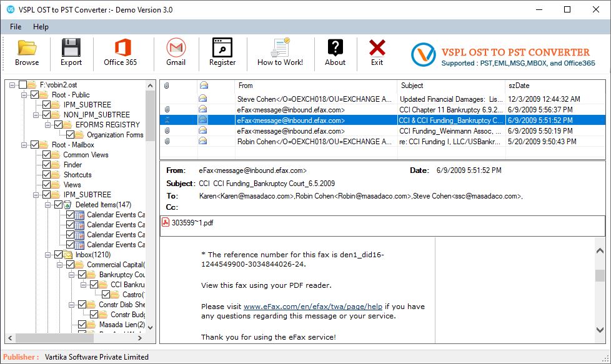Uncheck the Root - Mailbox checkbox

pos(34,144)
